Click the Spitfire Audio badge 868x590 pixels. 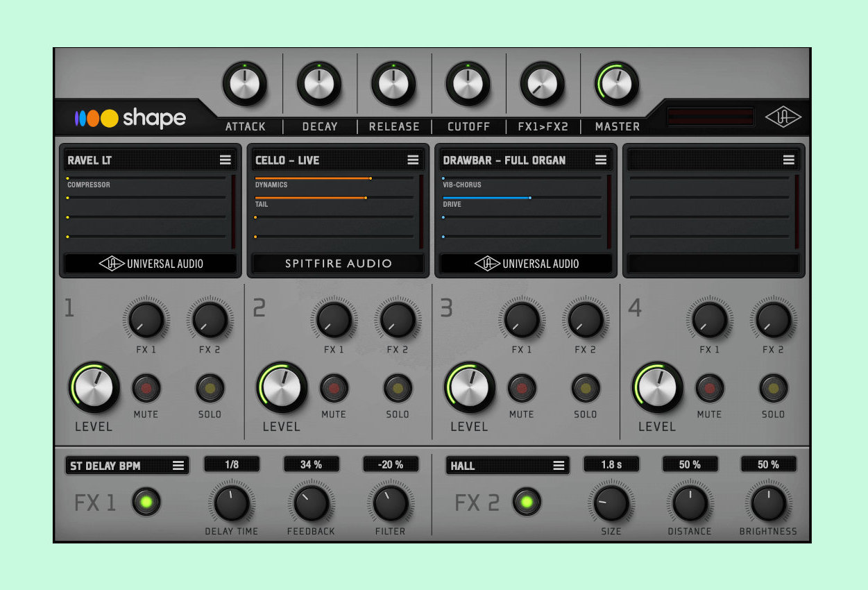[x=339, y=264]
